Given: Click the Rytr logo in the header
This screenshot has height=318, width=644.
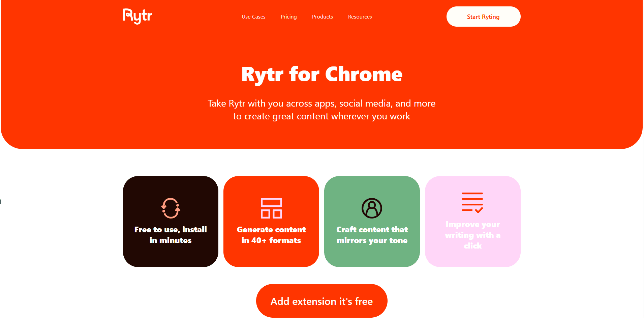Looking at the screenshot, I should point(137,16).
